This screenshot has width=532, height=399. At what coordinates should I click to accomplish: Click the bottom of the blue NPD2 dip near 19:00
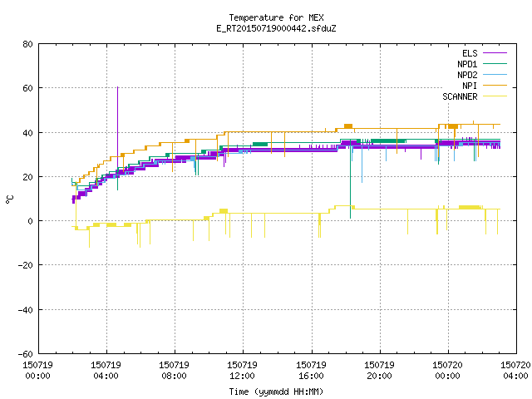tap(362, 181)
